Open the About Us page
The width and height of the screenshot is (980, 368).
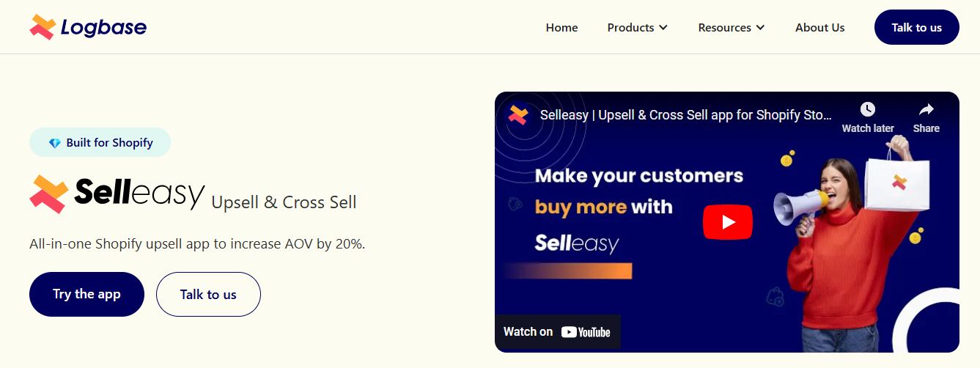click(819, 28)
